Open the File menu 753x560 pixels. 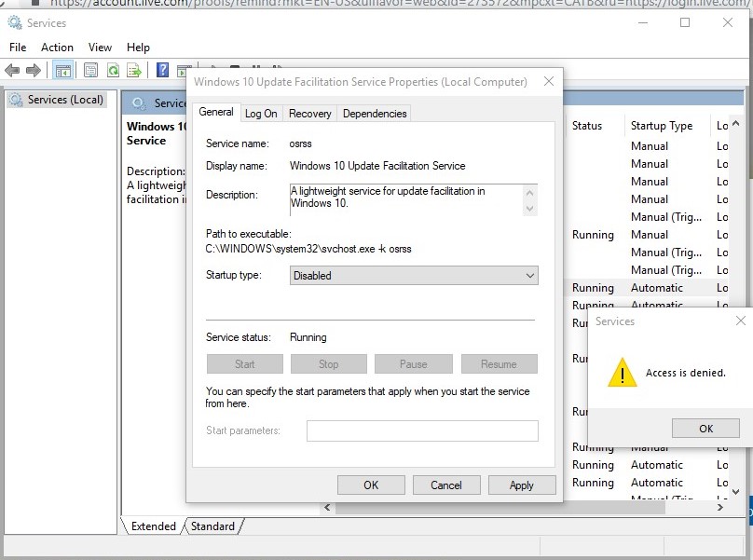(18, 48)
